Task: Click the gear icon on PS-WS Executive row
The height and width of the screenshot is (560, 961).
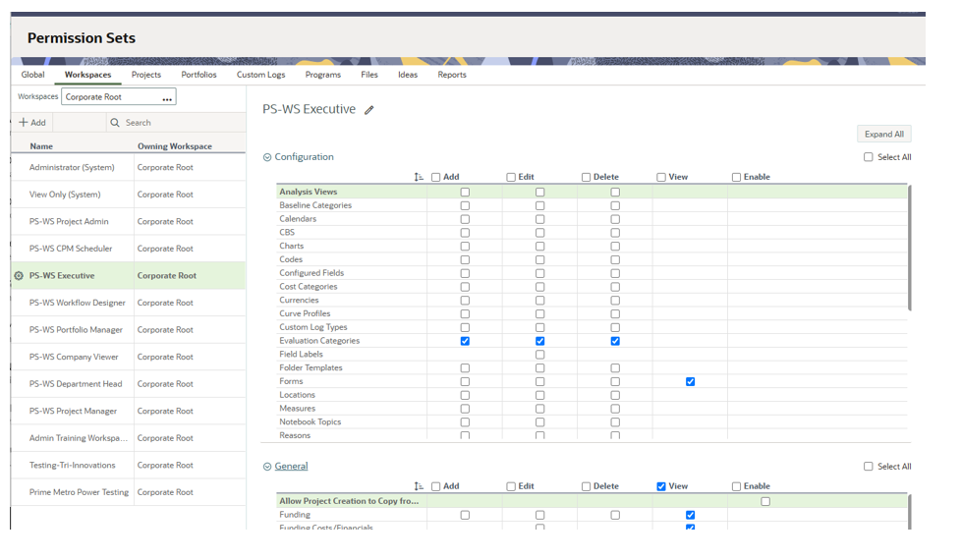Action: [x=19, y=276]
